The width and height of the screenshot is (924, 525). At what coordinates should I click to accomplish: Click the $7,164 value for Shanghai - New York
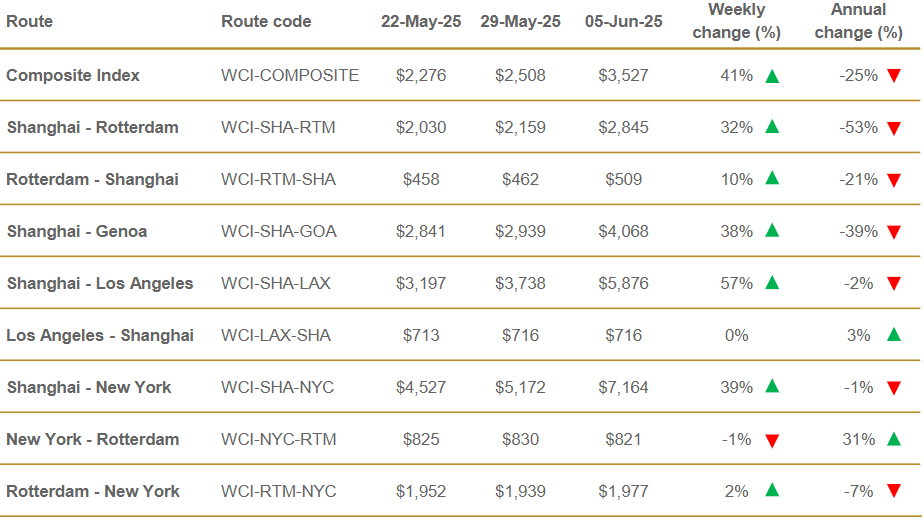pos(623,388)
